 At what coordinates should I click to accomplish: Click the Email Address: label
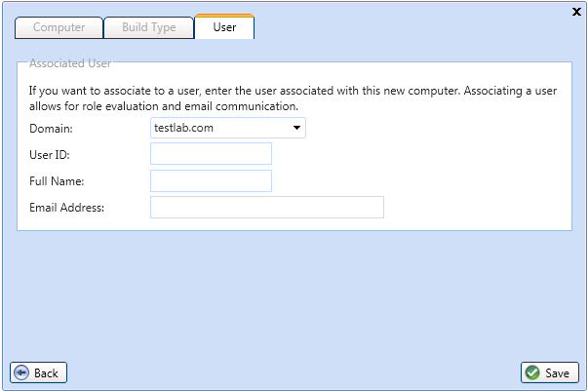[x=66, y=208]
